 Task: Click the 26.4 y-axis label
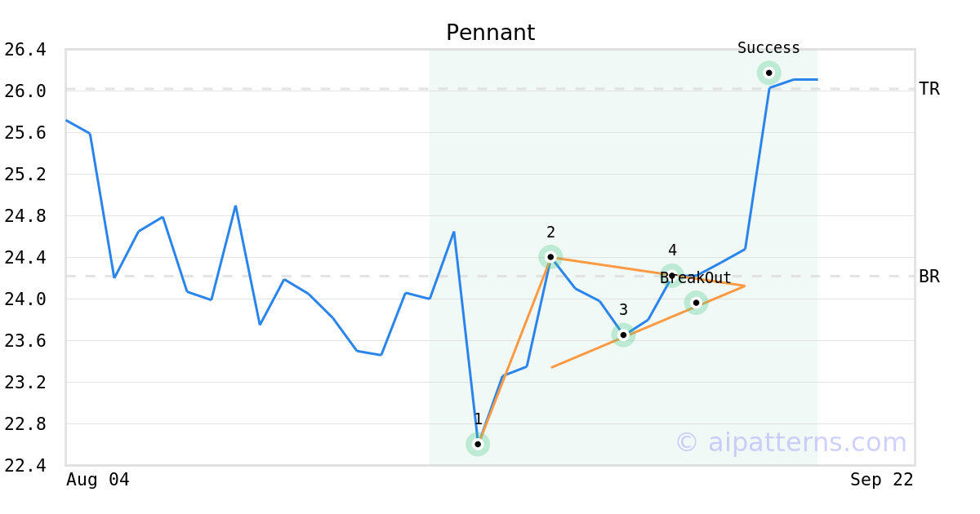click(x=25, y=50)
